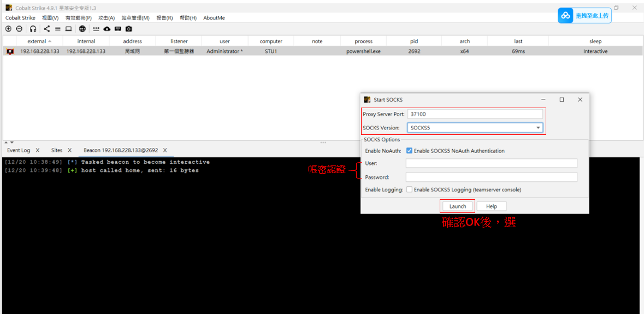Click the Start SOCKS dialog title icon

pyautogui.click(x=367, y=99)
